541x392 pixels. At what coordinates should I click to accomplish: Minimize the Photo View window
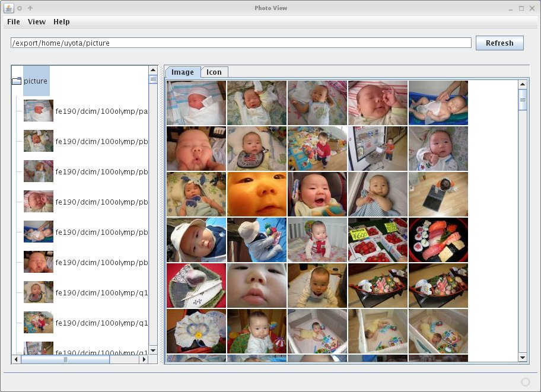click(x=511, y=8)
